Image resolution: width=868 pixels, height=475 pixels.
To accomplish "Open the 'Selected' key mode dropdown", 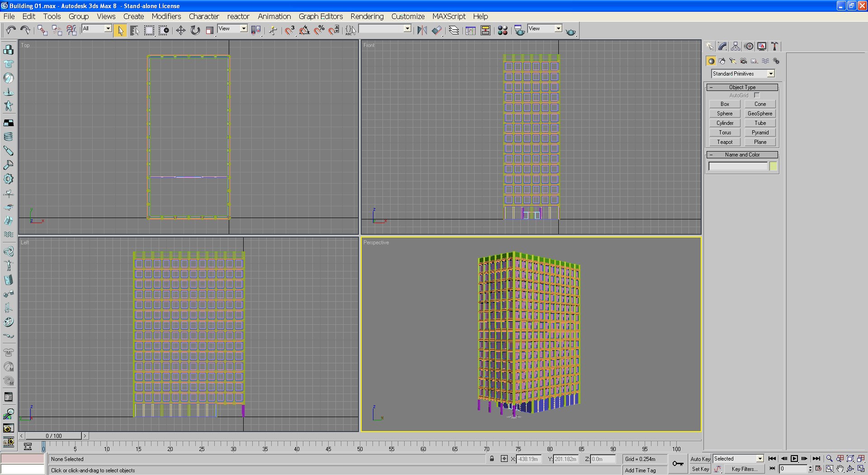I will [x=760, y=459].
